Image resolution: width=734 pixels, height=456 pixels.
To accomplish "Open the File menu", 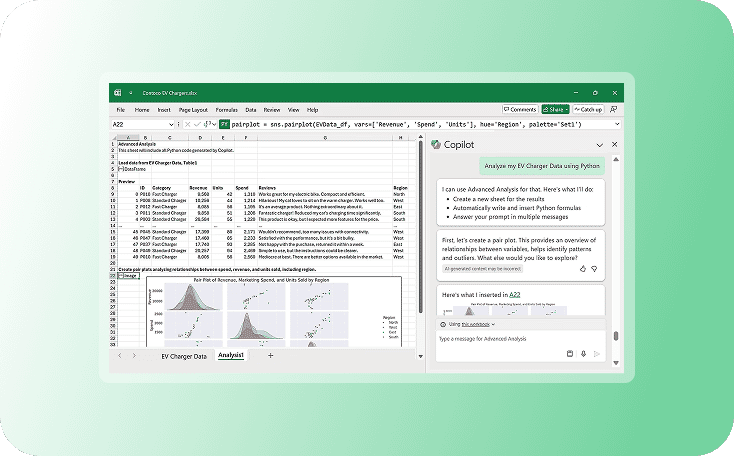I will click(121, 110).
